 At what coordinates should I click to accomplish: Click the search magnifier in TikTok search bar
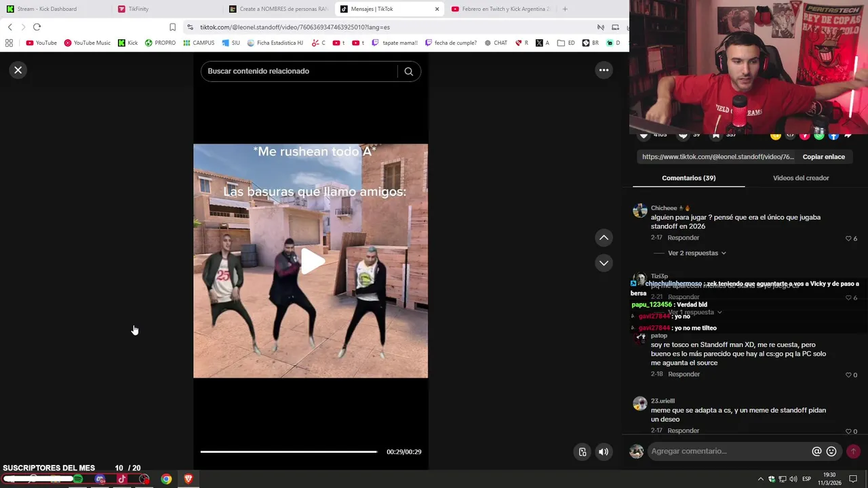[x=408, y=71]
